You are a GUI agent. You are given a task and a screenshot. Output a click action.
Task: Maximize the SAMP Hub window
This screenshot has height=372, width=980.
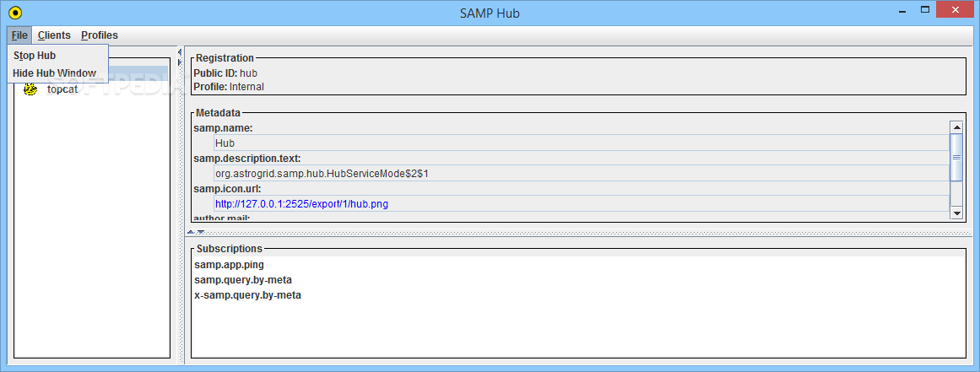coord(925,10)
